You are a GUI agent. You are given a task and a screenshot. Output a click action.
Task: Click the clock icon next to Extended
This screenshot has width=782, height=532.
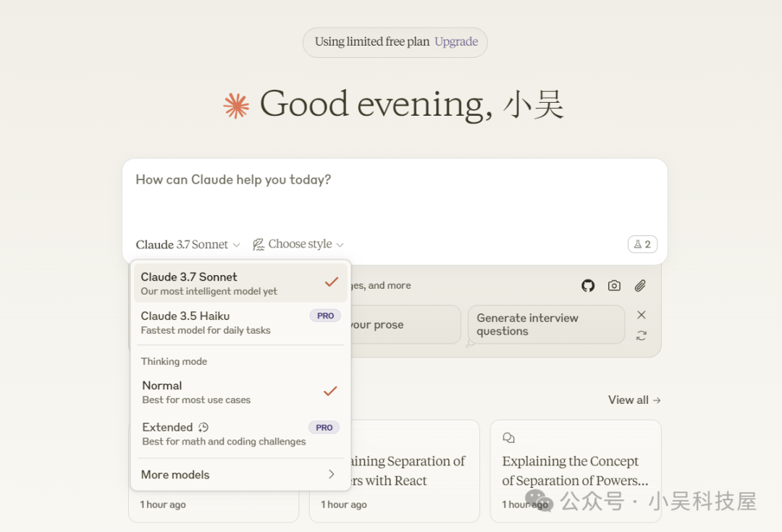tap(203, 427)
